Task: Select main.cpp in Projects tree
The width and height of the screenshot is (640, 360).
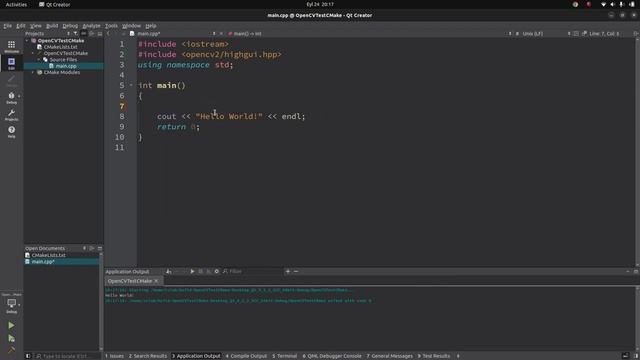Action: point(66,66)
